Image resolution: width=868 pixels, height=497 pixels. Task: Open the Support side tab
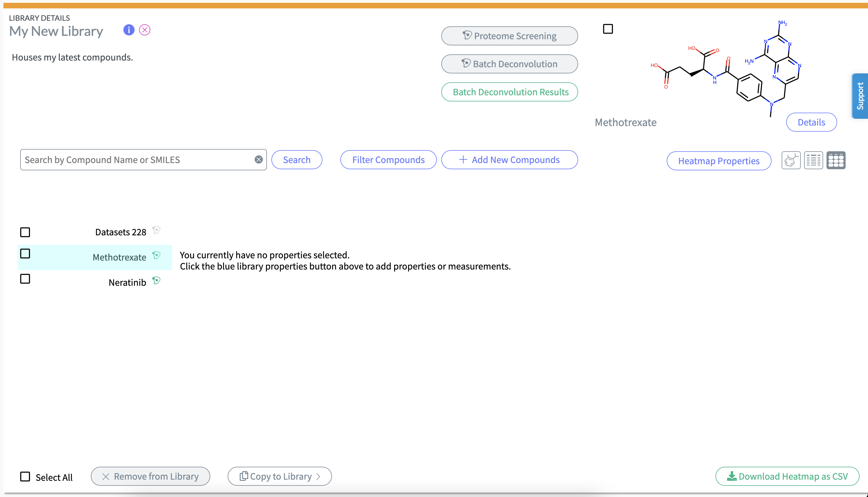(860, 96)
